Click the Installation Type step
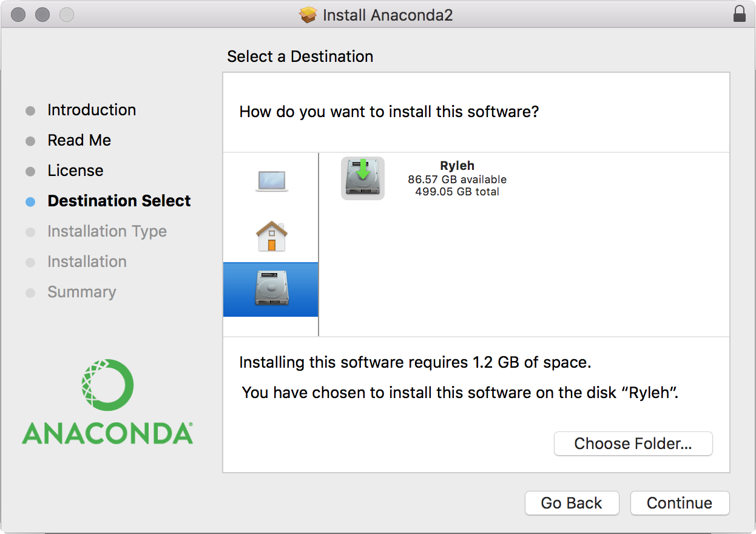Screen dimensions: 756x534 pos(107,231)
